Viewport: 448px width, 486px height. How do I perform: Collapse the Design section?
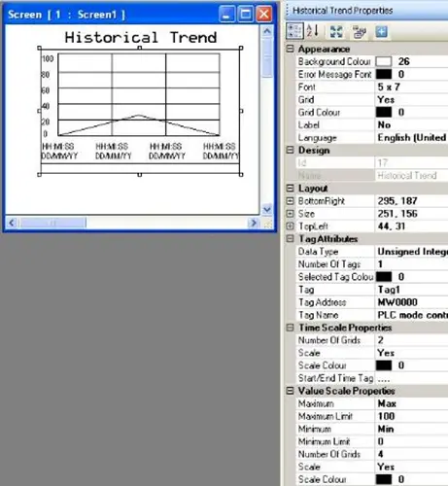(x=291, y=150)
